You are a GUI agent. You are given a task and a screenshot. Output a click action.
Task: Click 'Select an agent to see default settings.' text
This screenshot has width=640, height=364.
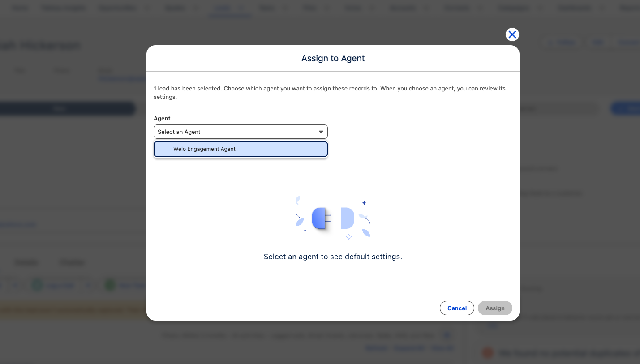coord(333,257)
